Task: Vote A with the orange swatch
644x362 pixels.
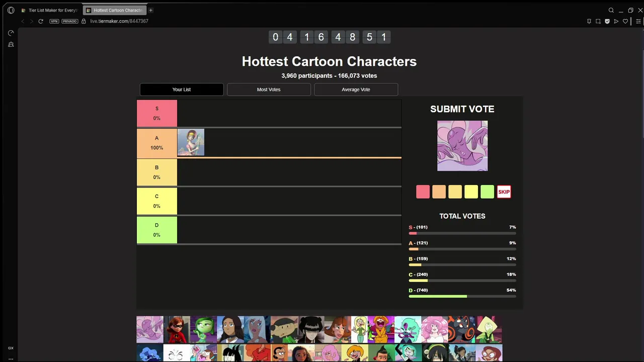Action: pos(439,192)
